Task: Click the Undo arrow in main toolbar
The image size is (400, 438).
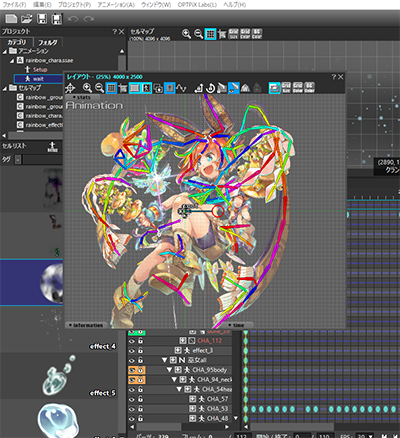Action: click(x=73, y=19)
